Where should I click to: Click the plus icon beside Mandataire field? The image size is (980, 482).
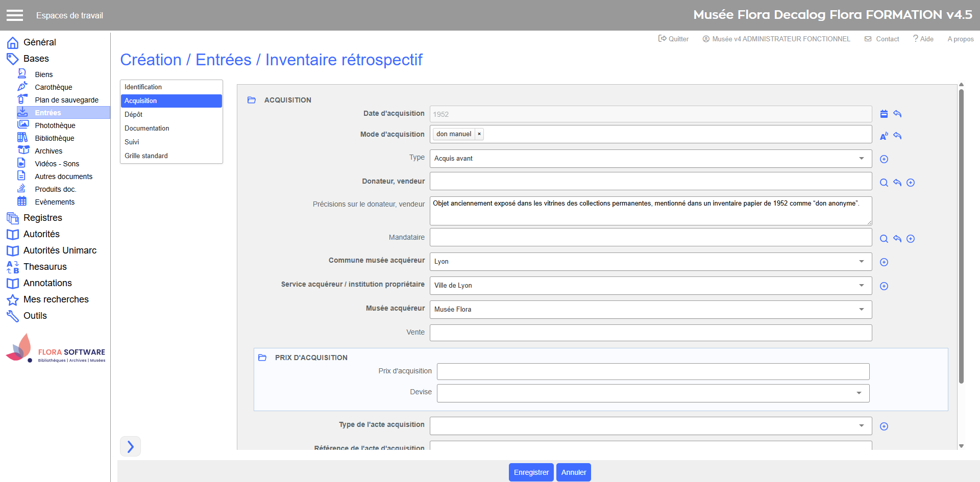[x=911, y=239]
